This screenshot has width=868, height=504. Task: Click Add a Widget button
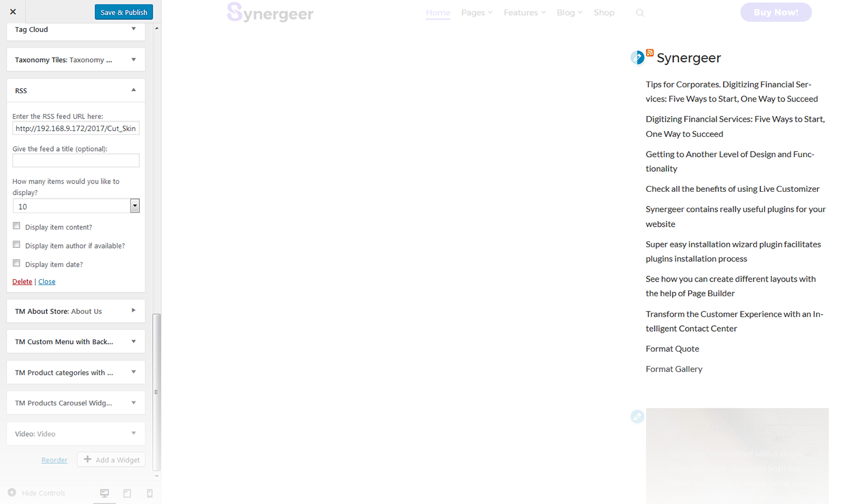coord(112,460)
